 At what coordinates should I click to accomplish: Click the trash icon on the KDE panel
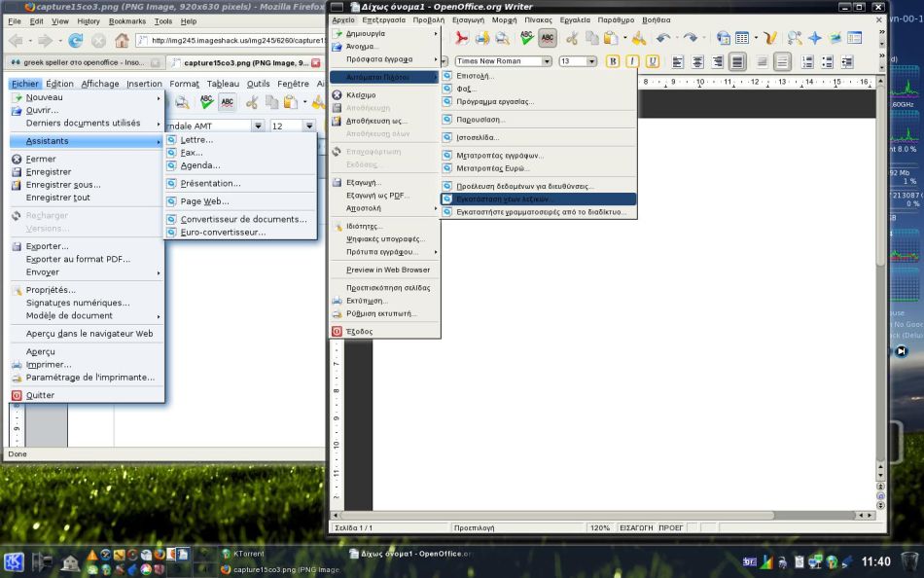909,560
